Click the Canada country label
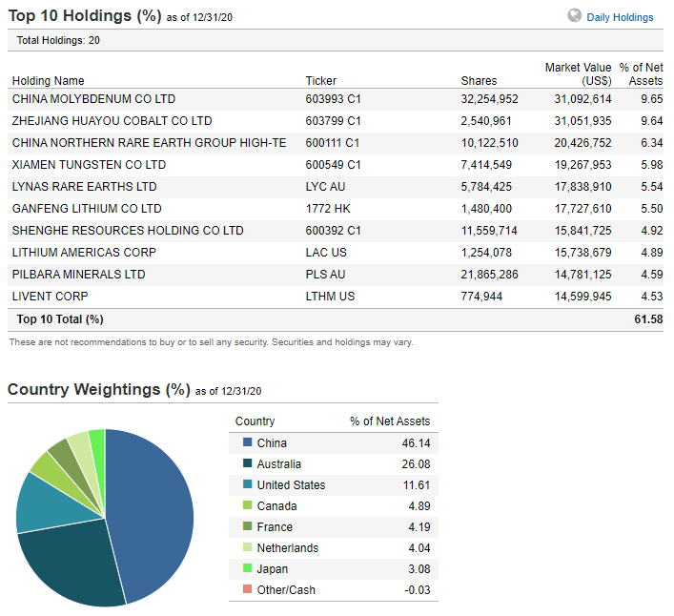This screenshot has height=616, width=674. (276, 506)
